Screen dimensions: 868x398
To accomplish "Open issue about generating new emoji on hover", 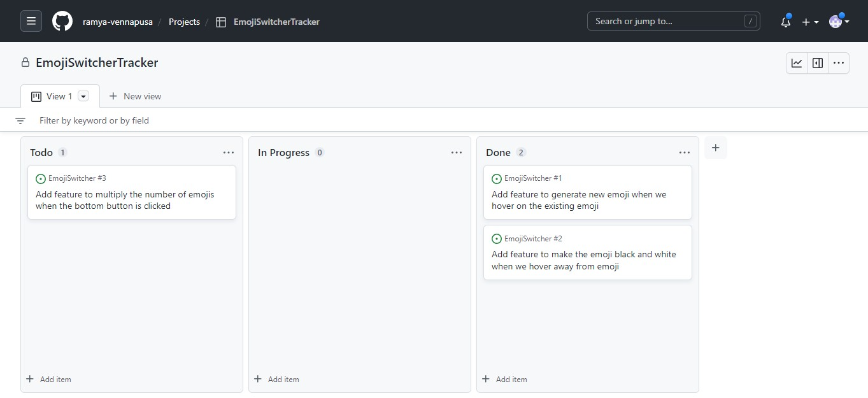I will click(x=579, y=200).
